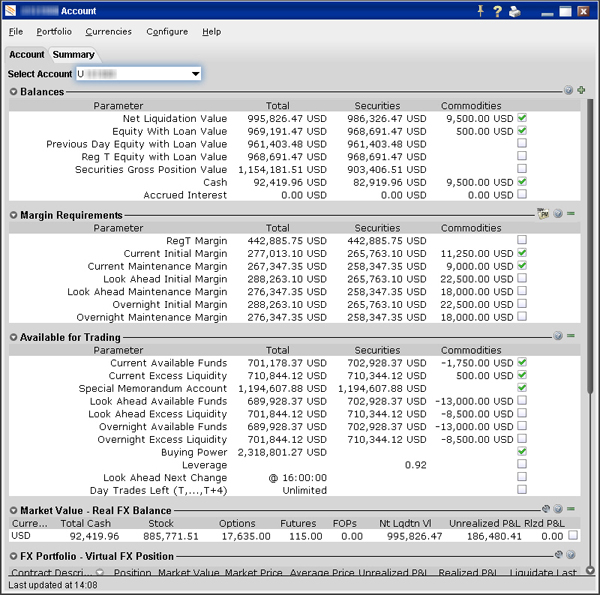Viewport: 600px width, 595px height.
Task: Collapse the Margin Requirements section
Action: (x=13, y=215)
